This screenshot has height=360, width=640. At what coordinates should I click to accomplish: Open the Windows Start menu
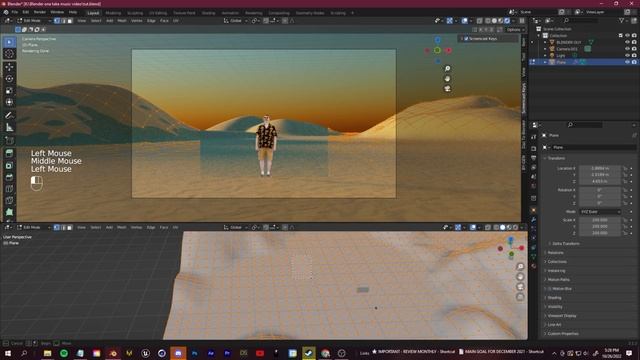coord(8,353)
